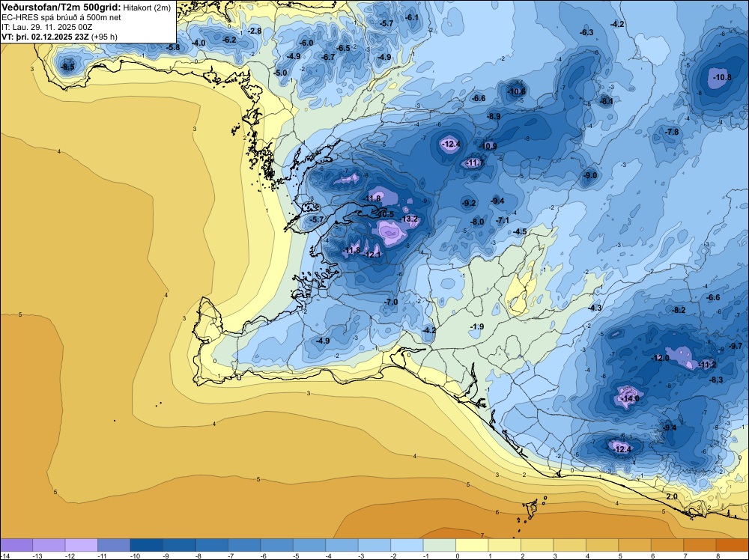749x560 pixels.
Task: Click the -6.5 temperature label
Action: pyautogui.click(x=343, y=48)
